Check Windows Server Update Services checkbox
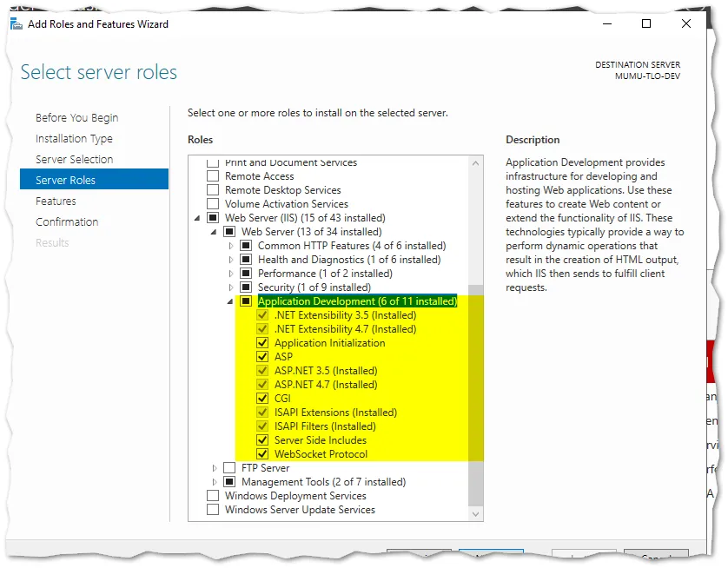 (x=213, y=510)
